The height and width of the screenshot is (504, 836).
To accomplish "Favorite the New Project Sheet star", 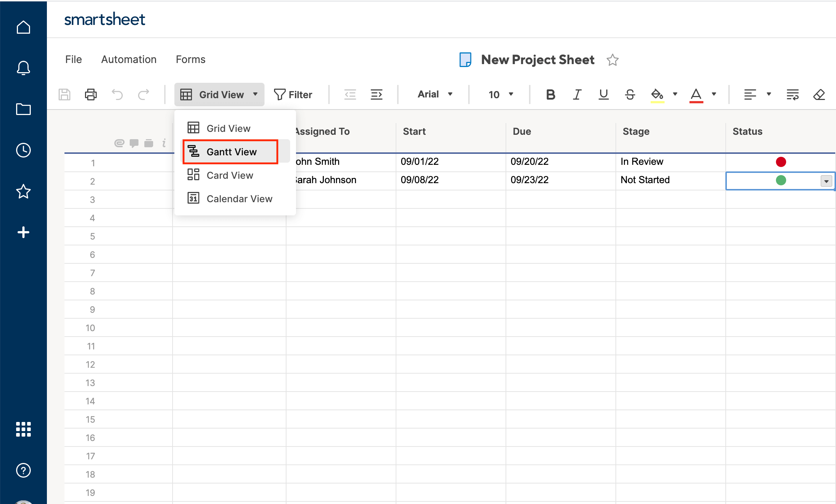I will click(613, 60).
